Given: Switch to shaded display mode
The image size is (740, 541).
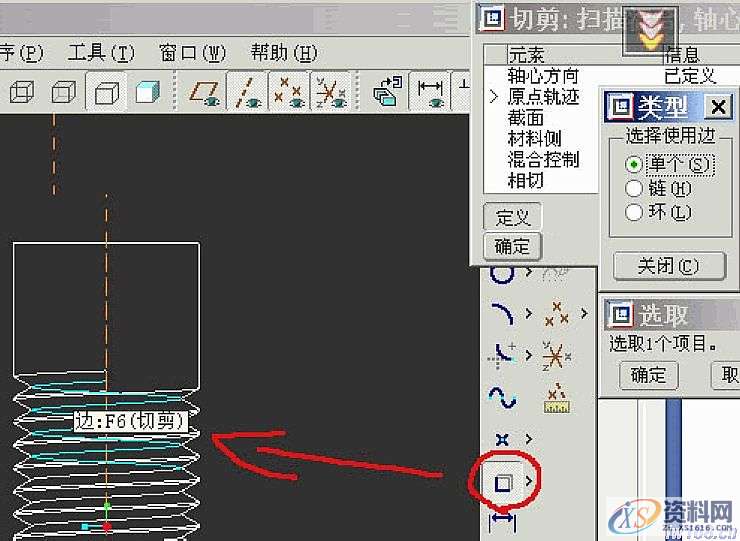Looking at the screenshot, I should click(148, 92).
